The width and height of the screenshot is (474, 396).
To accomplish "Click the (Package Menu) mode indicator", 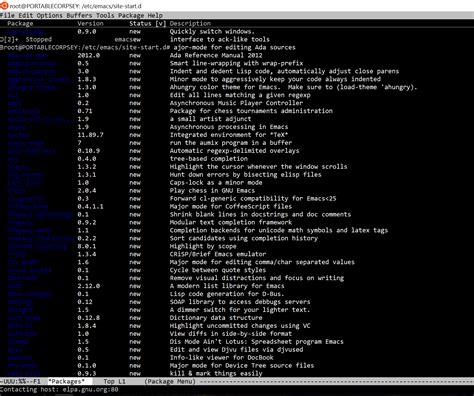I will tap(170, 381).
